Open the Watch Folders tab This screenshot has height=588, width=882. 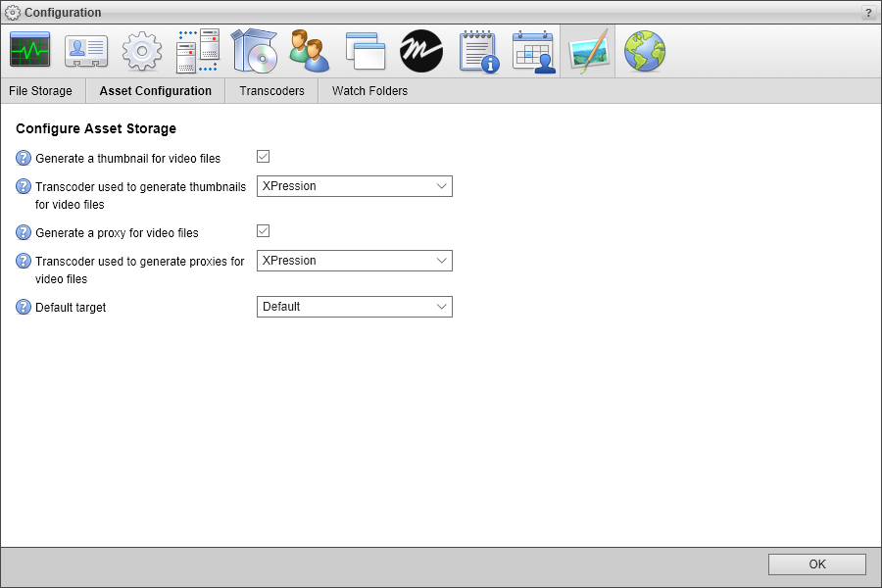369,90
